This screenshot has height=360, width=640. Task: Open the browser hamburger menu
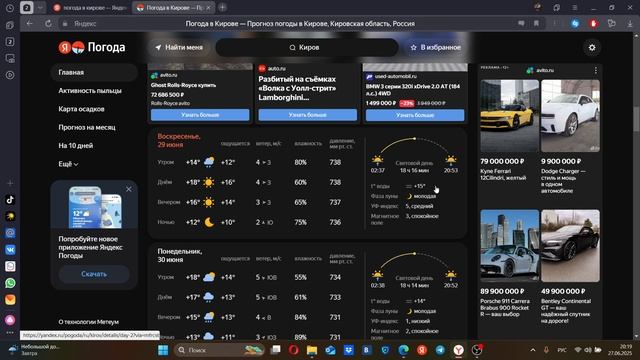click(575, 8)
